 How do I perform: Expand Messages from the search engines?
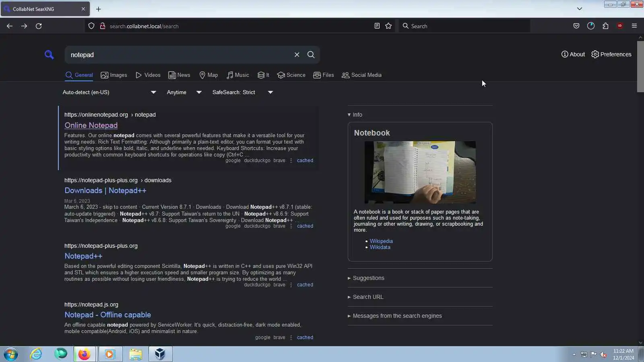coord(394,316)
